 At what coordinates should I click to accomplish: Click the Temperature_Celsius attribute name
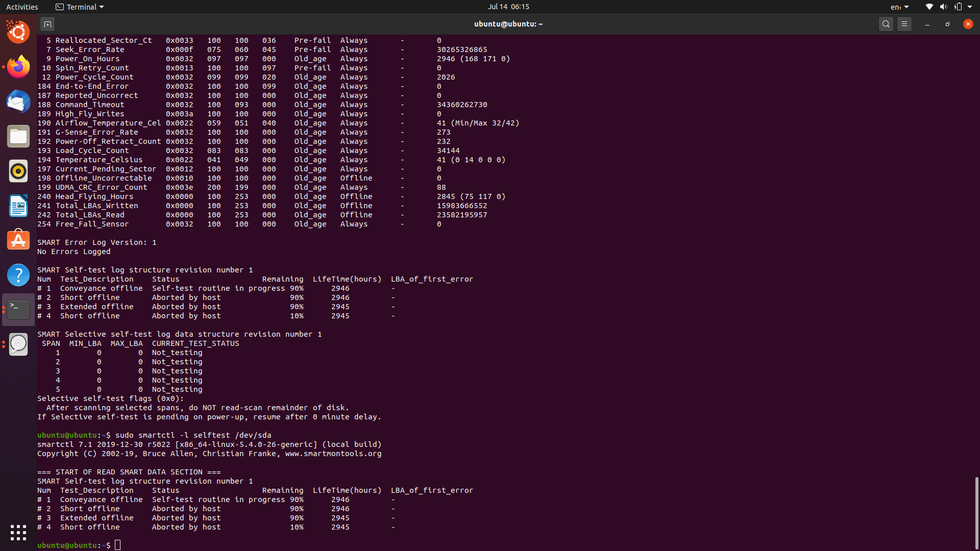point(99,160)
